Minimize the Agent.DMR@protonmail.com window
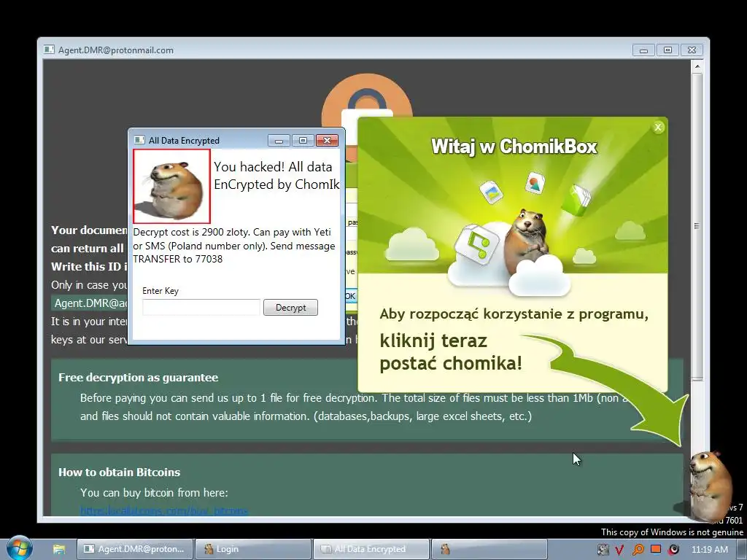The width and height of the screenshot is (747, 560). pos(643,50)
